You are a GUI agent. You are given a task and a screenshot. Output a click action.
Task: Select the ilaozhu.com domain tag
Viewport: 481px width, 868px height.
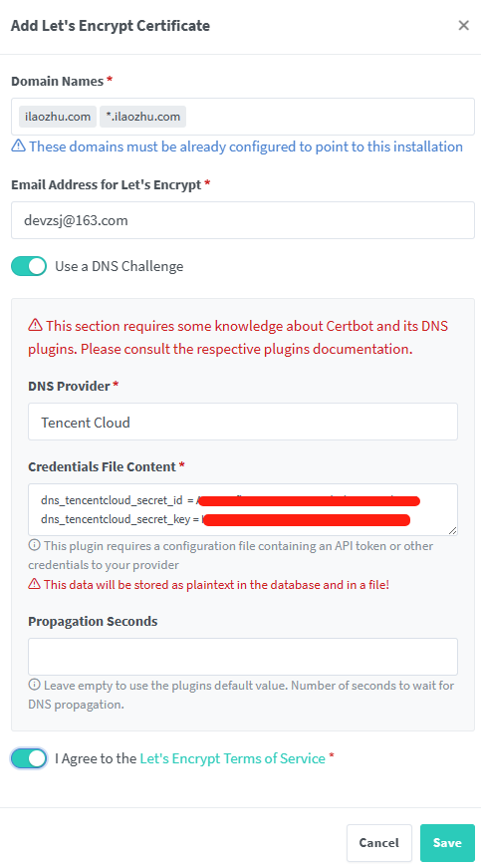(x=58, y=117)
